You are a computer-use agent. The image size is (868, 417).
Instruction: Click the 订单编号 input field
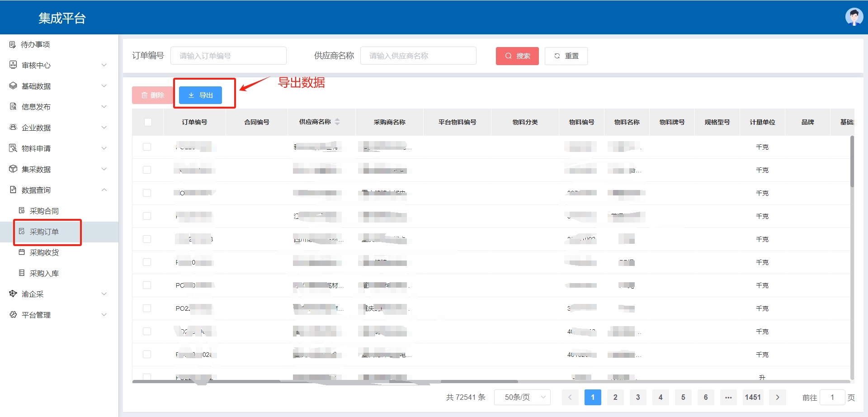(228, 56)
